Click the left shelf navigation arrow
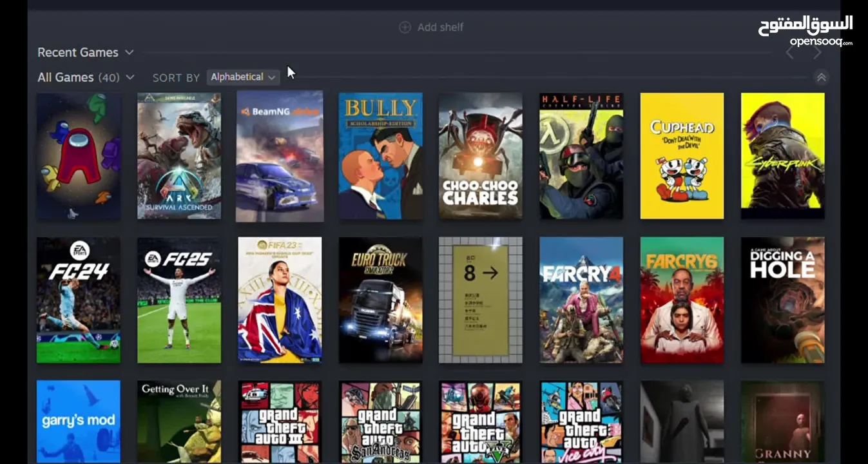868x464 pixels. pos(790,52)
